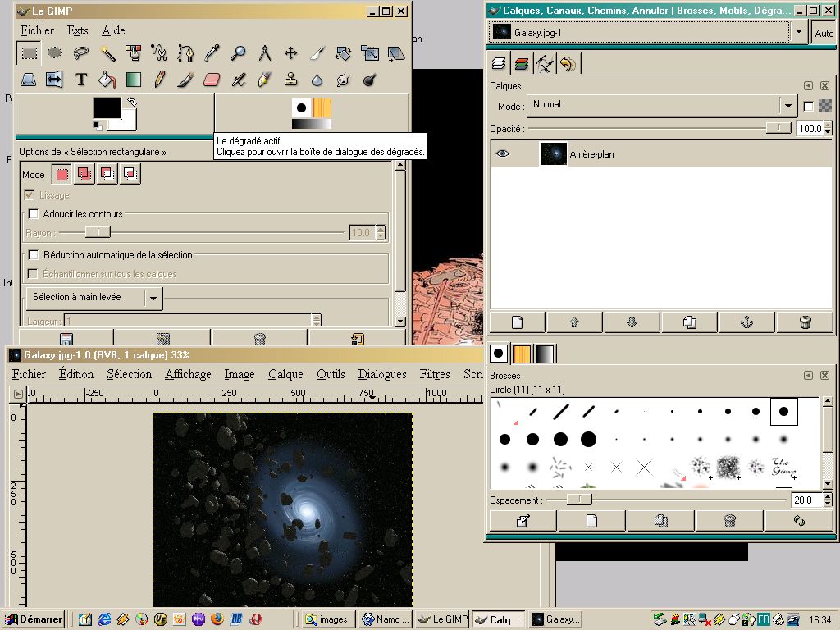Toggle keep transparency checkbox beside Mode

point(808,106)
